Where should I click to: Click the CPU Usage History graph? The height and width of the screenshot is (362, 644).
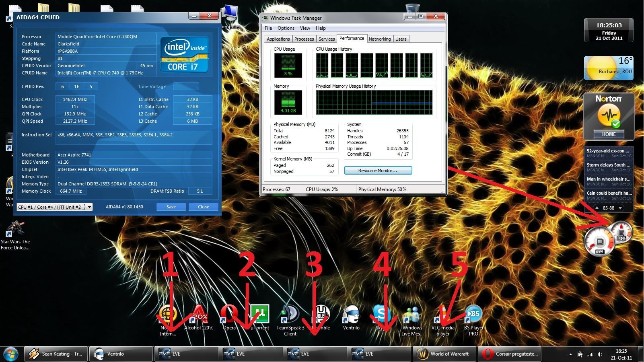click(374, 65)
